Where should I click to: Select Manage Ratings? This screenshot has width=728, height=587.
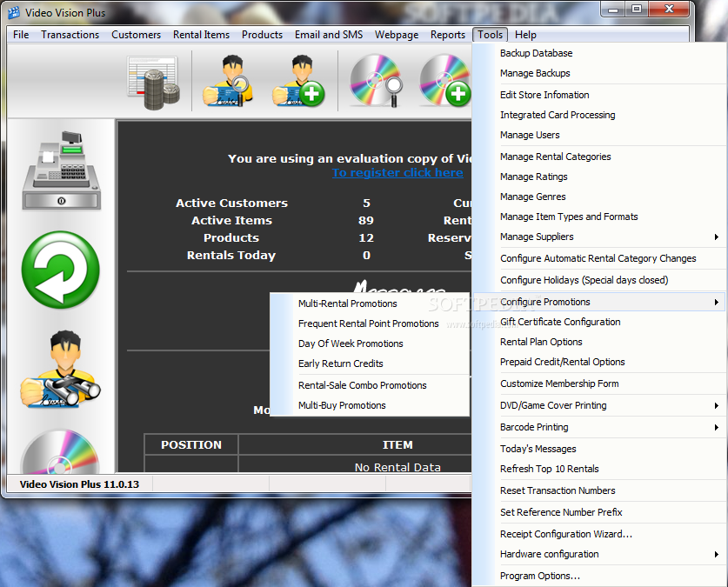pos(599,177)
